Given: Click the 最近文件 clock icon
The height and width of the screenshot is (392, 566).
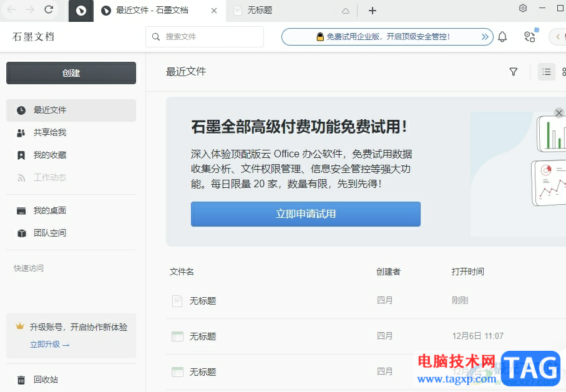Looking at the screenshot, I should (x=21, y=110).
